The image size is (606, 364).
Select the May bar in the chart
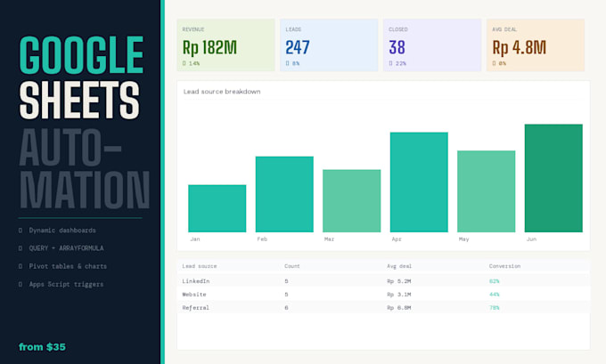[x=487, y=191]
